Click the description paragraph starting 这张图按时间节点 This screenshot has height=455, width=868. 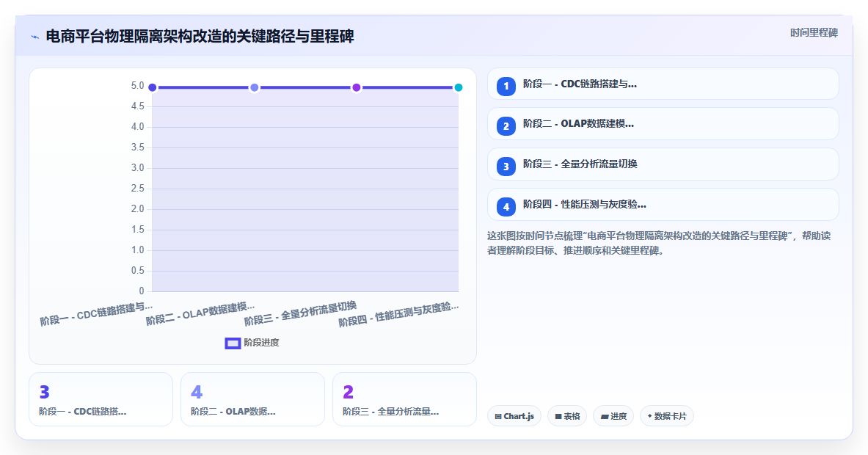tap(659, 243)
